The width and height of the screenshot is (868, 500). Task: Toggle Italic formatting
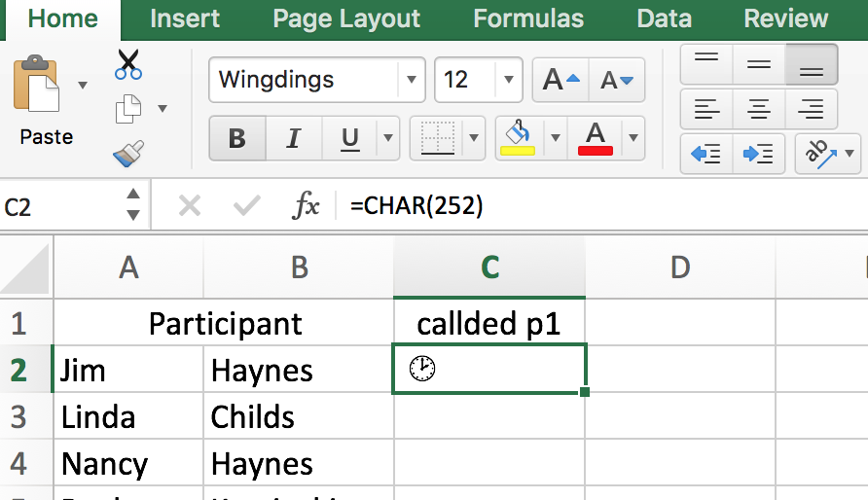pos(294,138)
